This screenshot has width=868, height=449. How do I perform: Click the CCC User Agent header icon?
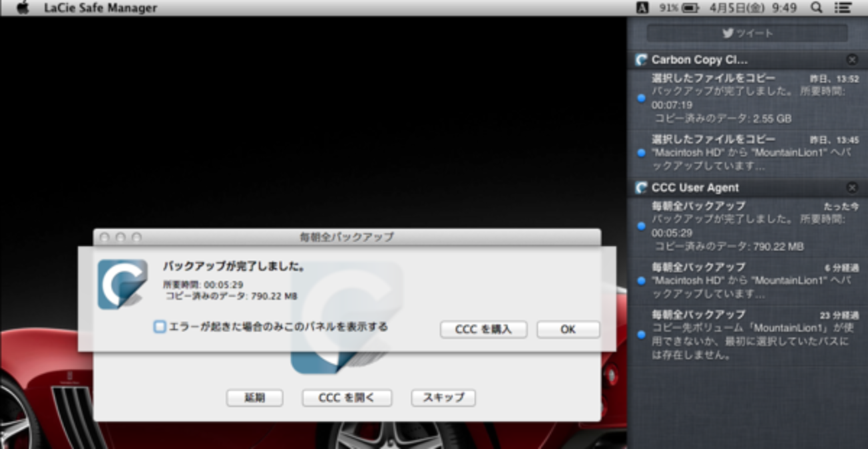point(642,188)
